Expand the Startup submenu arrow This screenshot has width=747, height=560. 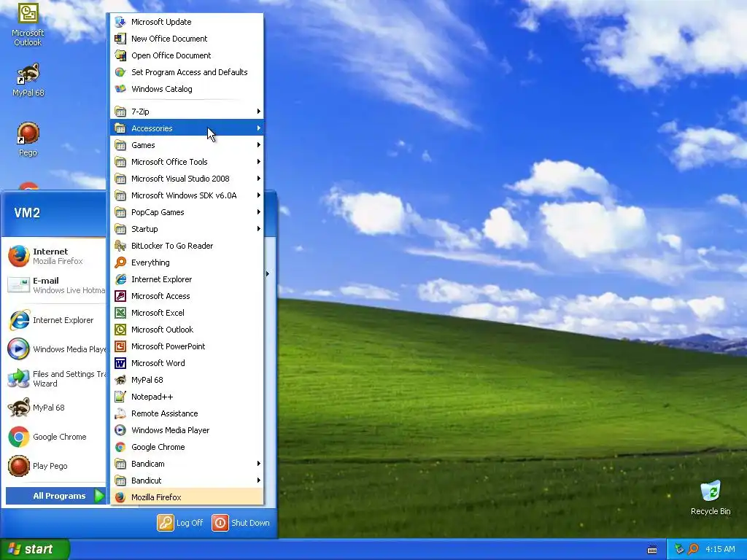point(259,229)
